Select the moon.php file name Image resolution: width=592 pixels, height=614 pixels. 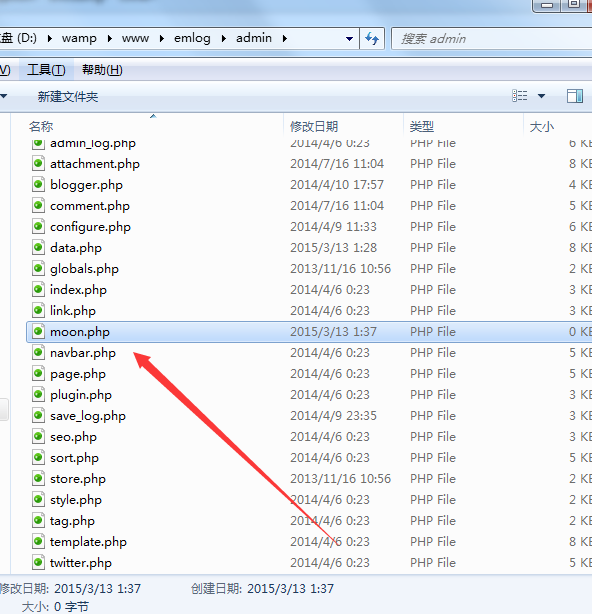[x=80, y=332]
